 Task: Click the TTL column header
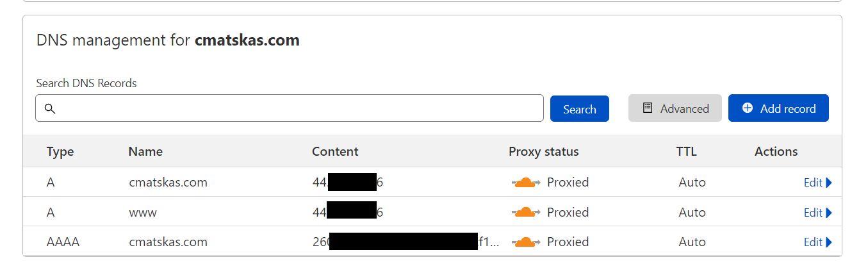687,152
